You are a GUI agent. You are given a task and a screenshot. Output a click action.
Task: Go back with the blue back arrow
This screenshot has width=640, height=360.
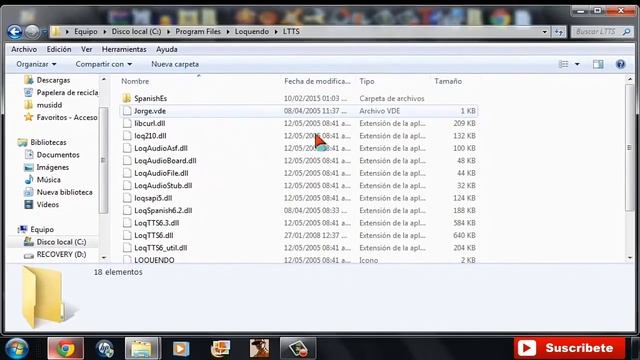[15, 31]
